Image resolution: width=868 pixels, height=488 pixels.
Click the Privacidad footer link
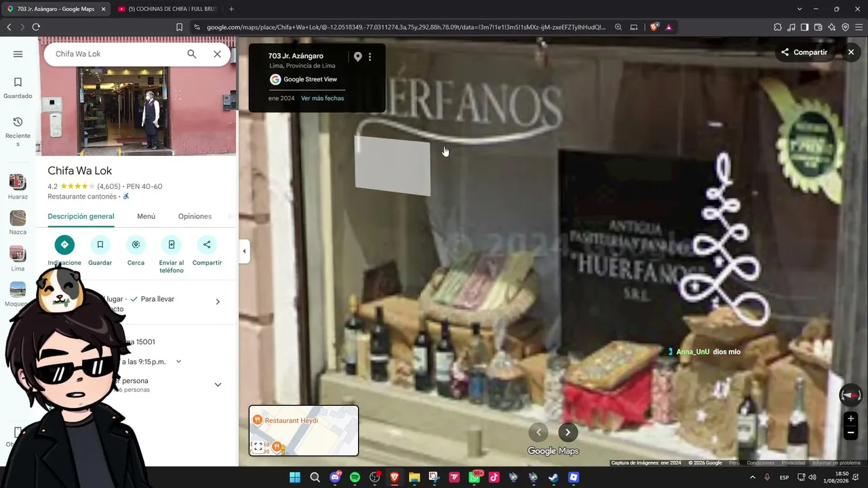point(793,463)
